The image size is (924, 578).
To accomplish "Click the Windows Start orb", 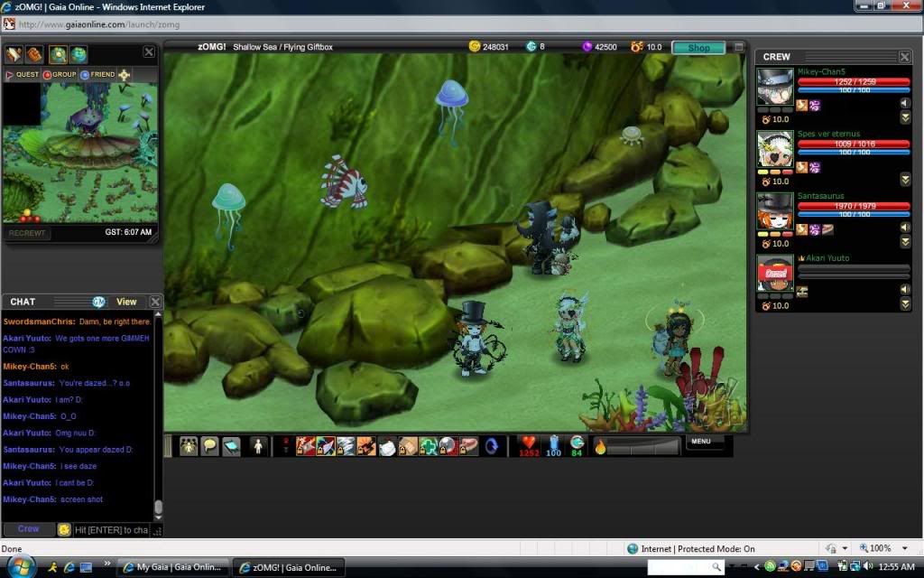I will (20, 566).
